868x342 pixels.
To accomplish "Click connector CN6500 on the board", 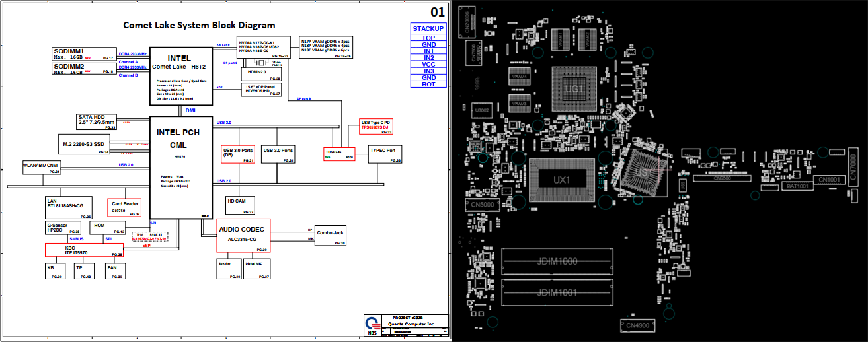I will [723, 178].
